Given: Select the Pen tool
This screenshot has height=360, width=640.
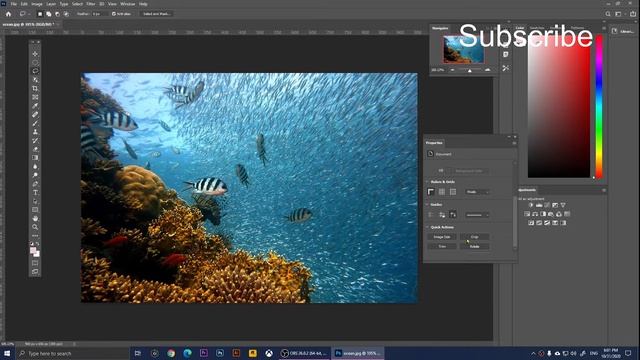Looking at the screenshot, I should click(x=35, y=184).
